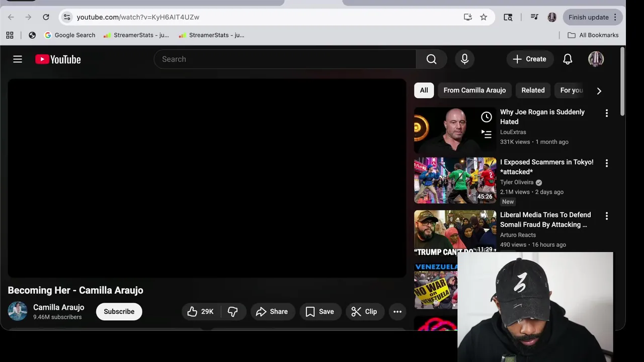Click the browser address bar URL
This screenshot has height=362, width=644.
[138, 17]
